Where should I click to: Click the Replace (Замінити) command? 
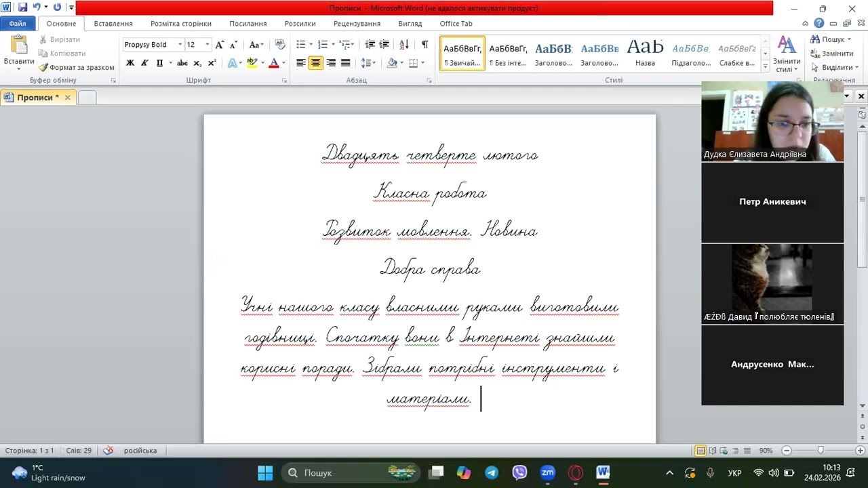[x=832, y=54]
